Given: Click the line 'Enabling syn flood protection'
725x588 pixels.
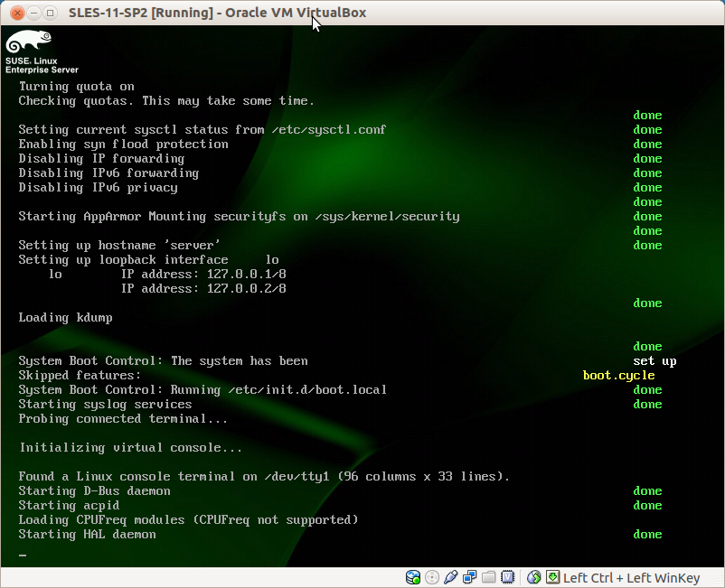Looking at the screenshot, I should [123, 145].
